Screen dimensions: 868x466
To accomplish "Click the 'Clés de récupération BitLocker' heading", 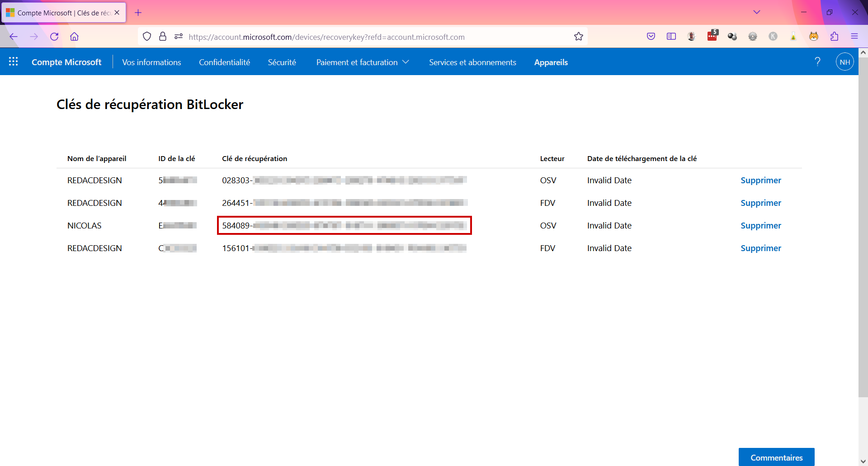I will 150,105.
